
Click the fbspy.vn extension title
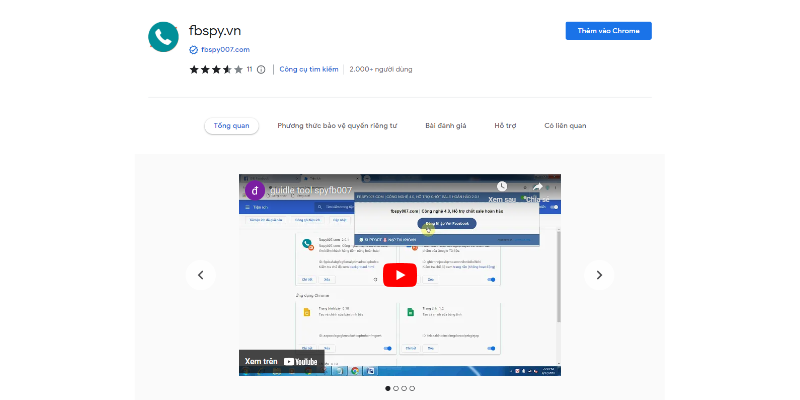click(214, 31)
